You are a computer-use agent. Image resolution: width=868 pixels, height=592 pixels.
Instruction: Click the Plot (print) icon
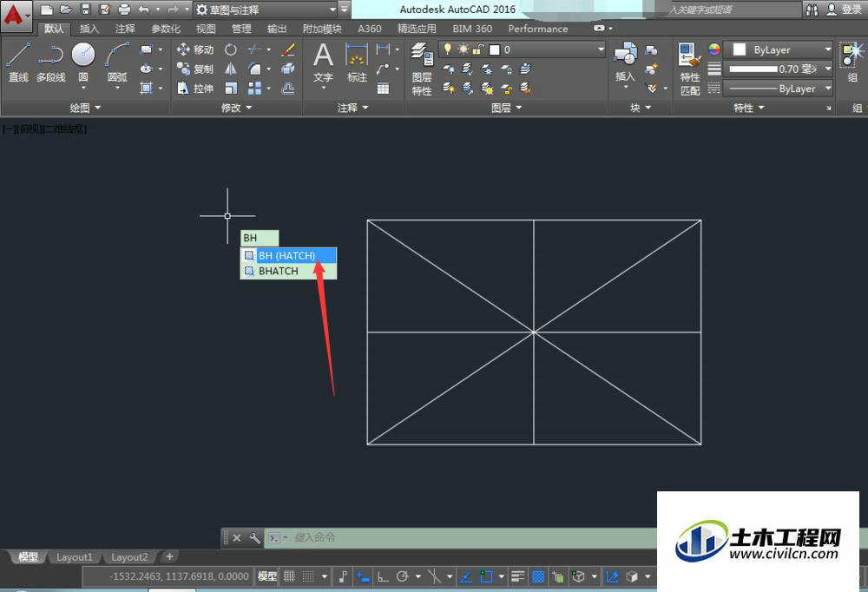[124, 10]
